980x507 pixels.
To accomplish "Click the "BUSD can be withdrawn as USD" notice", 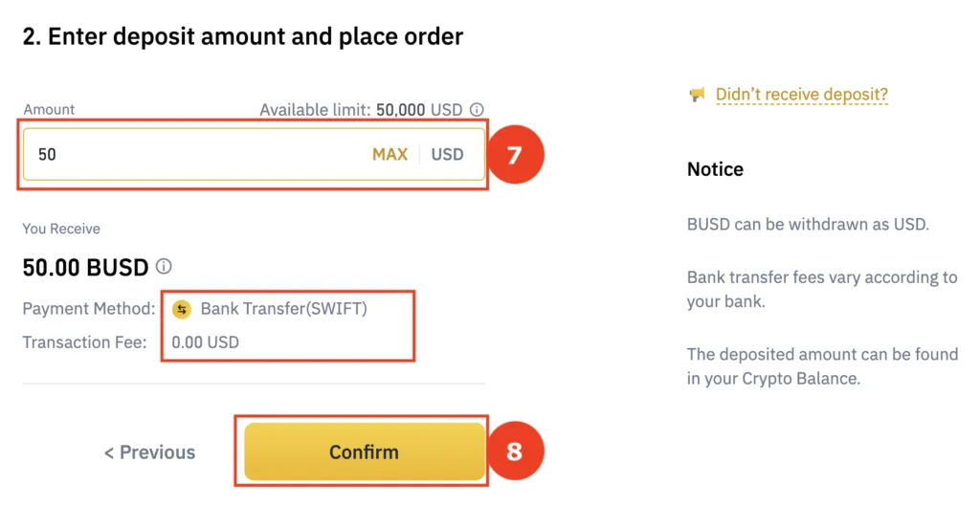I will click(x=808, y=226).
